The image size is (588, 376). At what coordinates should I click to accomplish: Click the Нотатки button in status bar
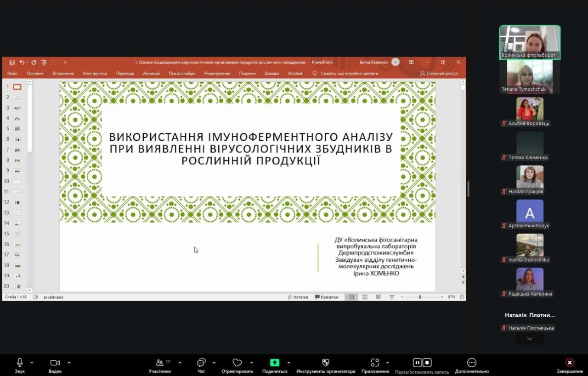(298, 297)
